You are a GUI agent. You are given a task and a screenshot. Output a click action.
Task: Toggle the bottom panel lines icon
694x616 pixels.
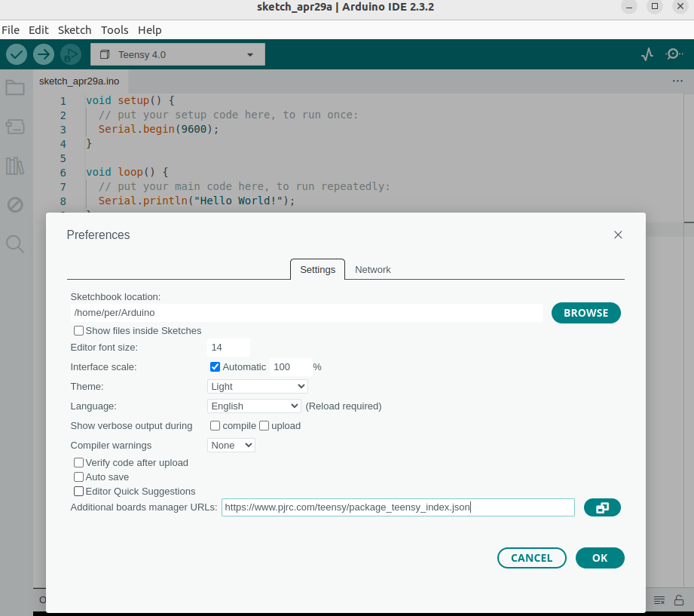(x=659, y=600)
